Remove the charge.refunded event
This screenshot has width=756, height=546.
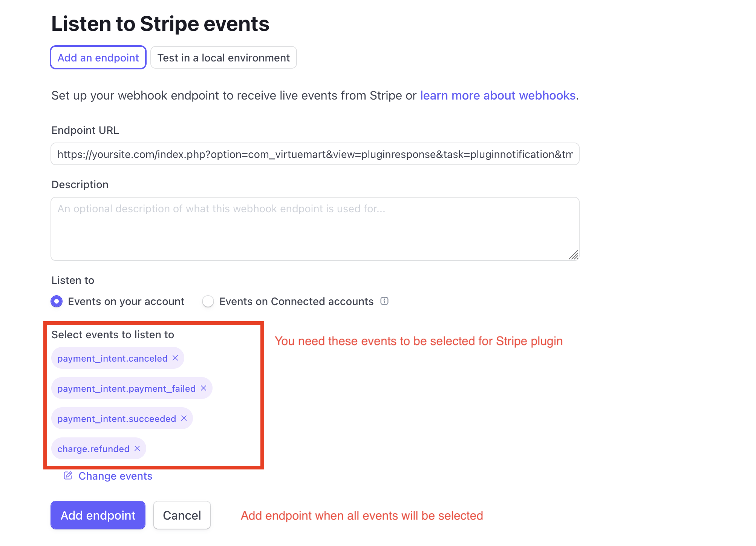point(137,448)
